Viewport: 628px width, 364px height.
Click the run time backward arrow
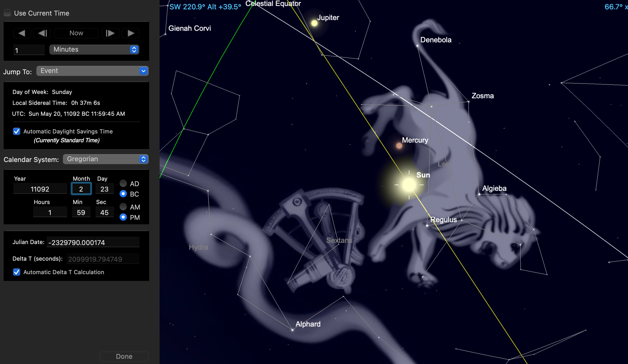click(x=22, y=33)
